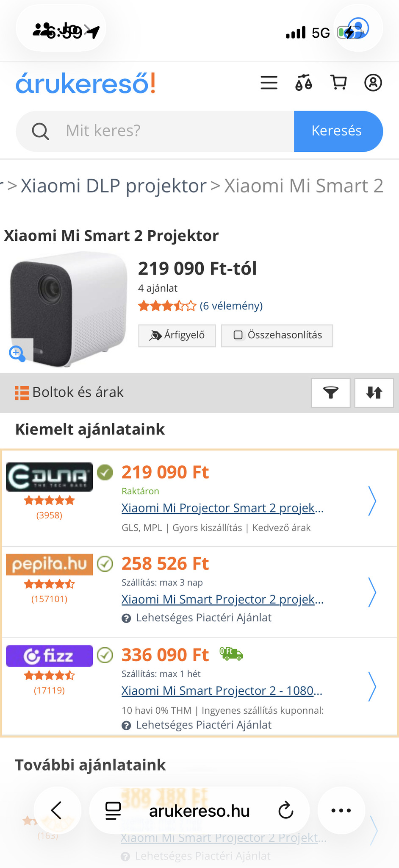Open the product comparison scales icon
The height and width of the screenshot is (868, 399).
coord(304,83)
